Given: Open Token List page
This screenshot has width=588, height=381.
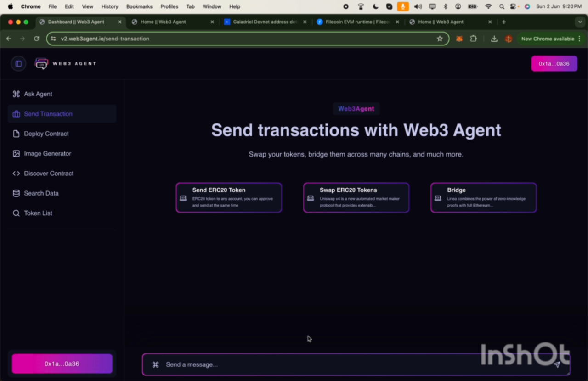Looking at the screenshot, I should coord(62,213).
